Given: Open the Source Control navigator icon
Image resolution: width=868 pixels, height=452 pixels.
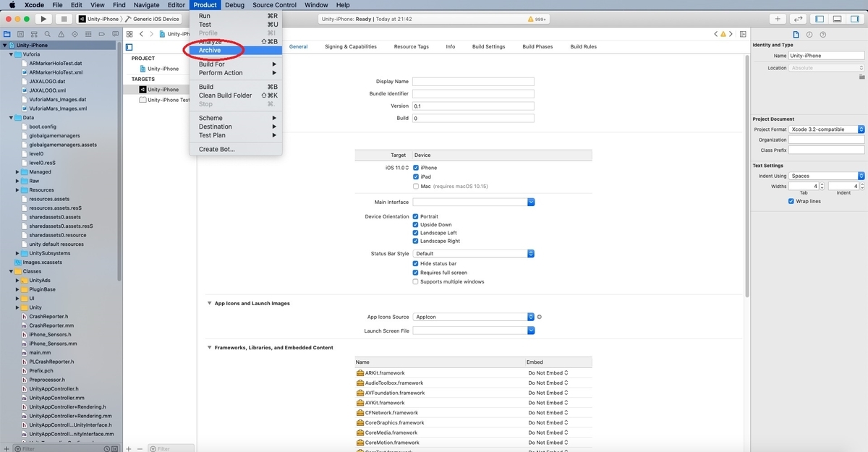Looking at the screenshot, I should pos(20,34).
